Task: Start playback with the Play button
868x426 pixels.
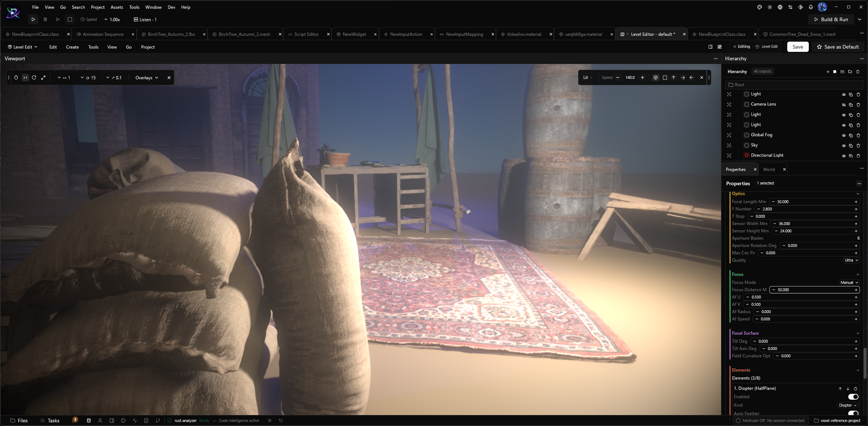Action: (33, 19)
